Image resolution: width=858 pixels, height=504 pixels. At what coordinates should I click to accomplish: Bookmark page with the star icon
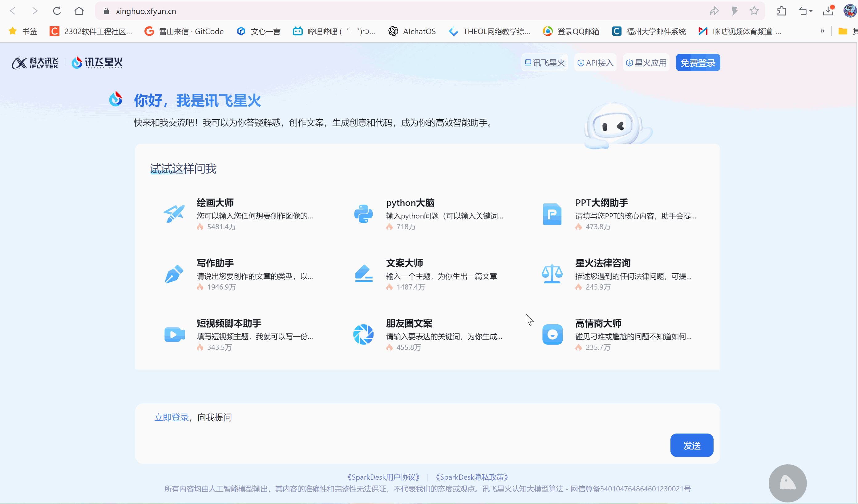pos(754,11)
